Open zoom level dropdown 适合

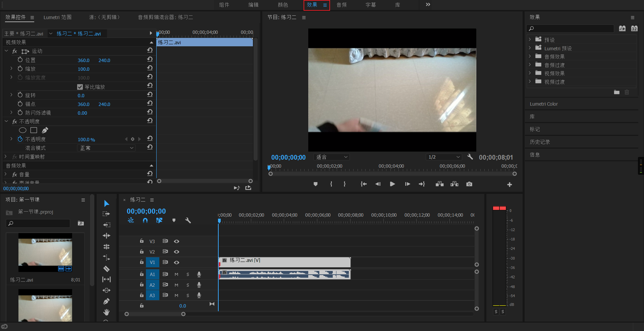(x=331, y=157)
